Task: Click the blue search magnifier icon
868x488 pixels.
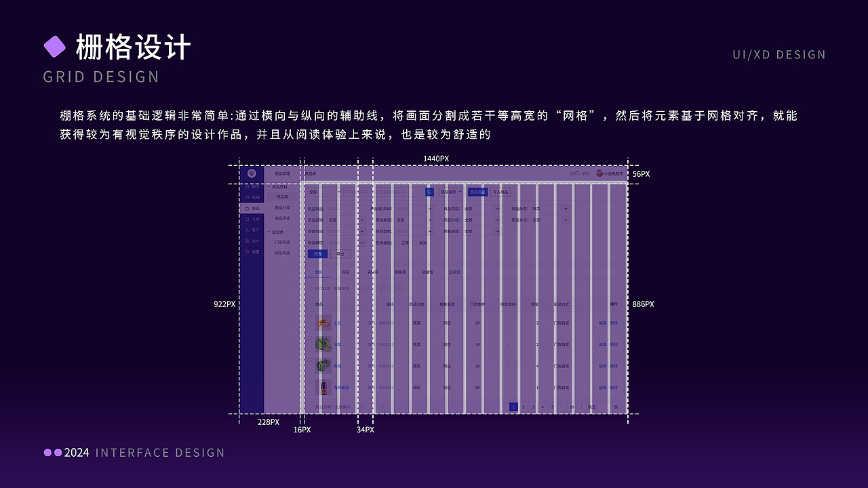Action: (429, 192)
